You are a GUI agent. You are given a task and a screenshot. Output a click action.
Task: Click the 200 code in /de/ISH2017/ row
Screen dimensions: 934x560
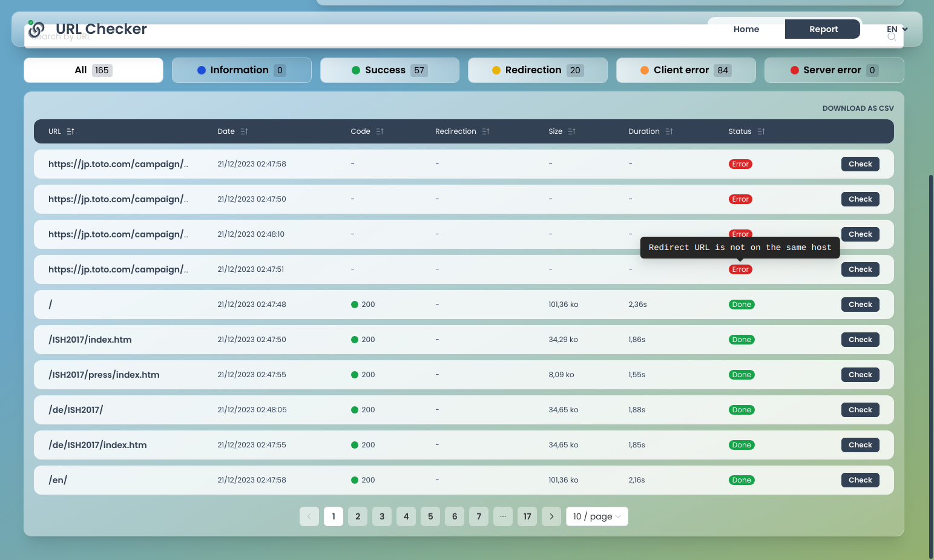pyautogui.click(x=363, y=410)
